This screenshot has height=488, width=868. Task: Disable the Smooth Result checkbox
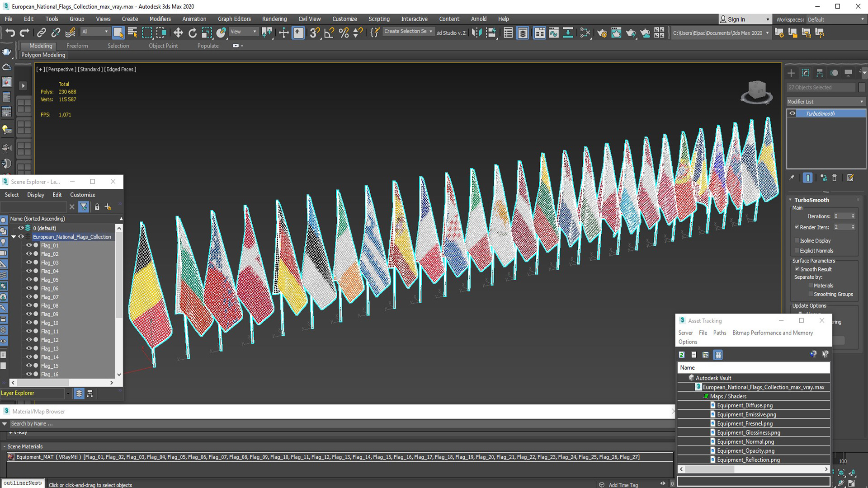pos(797,269)
